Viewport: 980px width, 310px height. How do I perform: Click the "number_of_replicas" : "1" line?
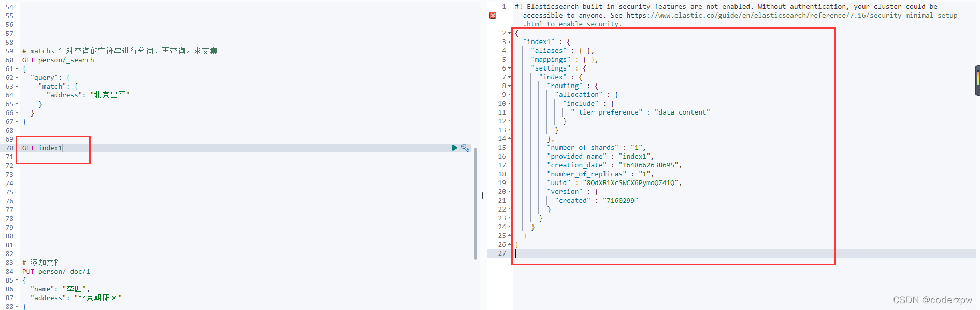pyautogui.click(x=600, y=174)
